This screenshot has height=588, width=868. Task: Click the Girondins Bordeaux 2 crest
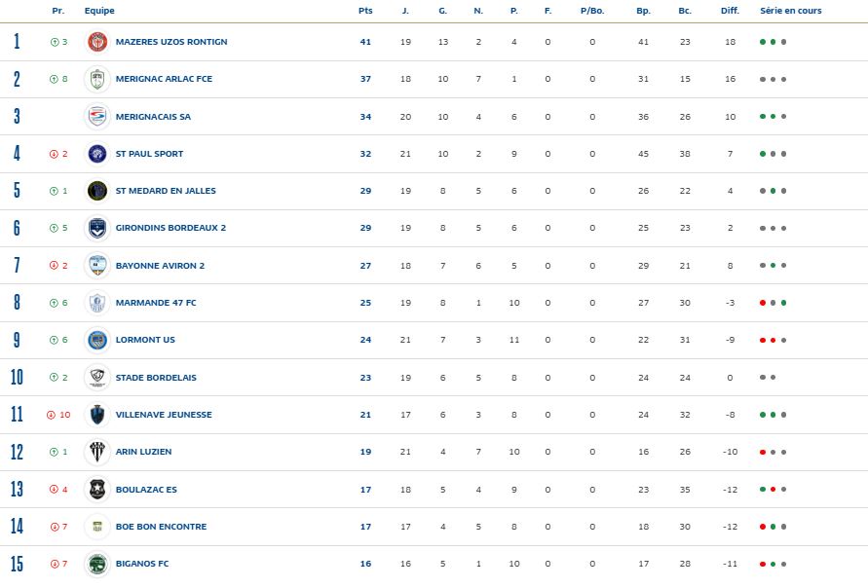point(96,228)
